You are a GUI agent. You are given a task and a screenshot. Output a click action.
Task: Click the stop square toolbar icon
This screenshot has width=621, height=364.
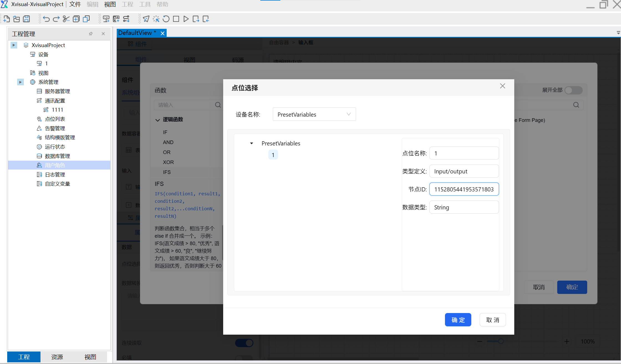176,19
